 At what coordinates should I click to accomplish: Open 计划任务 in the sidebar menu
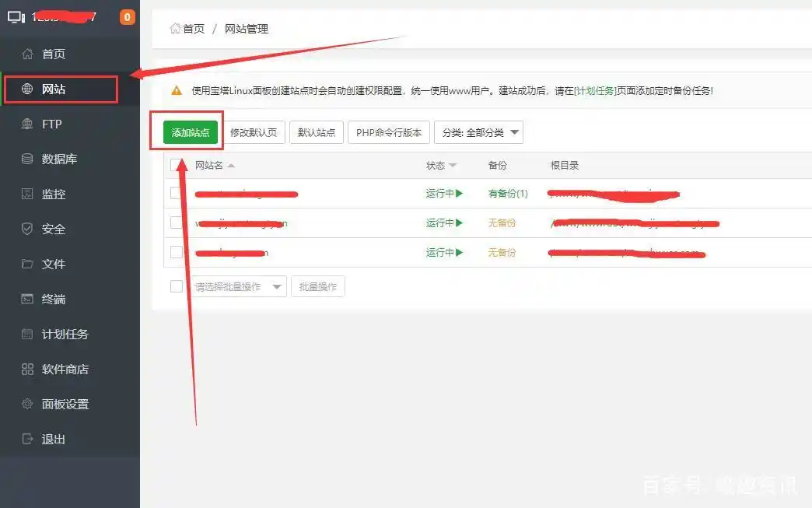pyautogui.click(x=65, y=335)
